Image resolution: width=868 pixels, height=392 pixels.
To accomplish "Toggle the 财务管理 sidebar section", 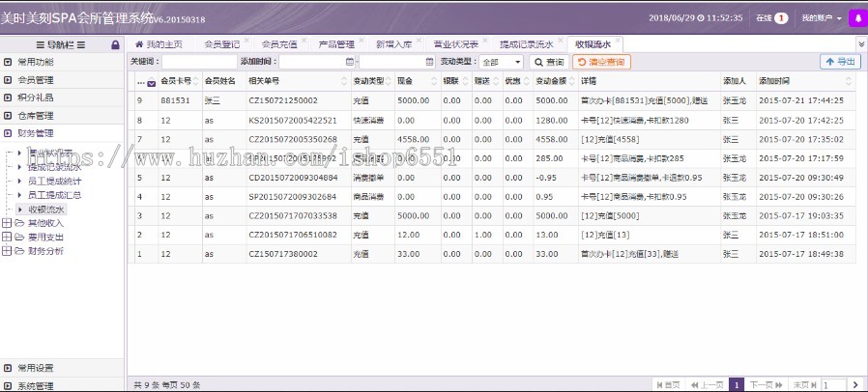I will 62,133.
